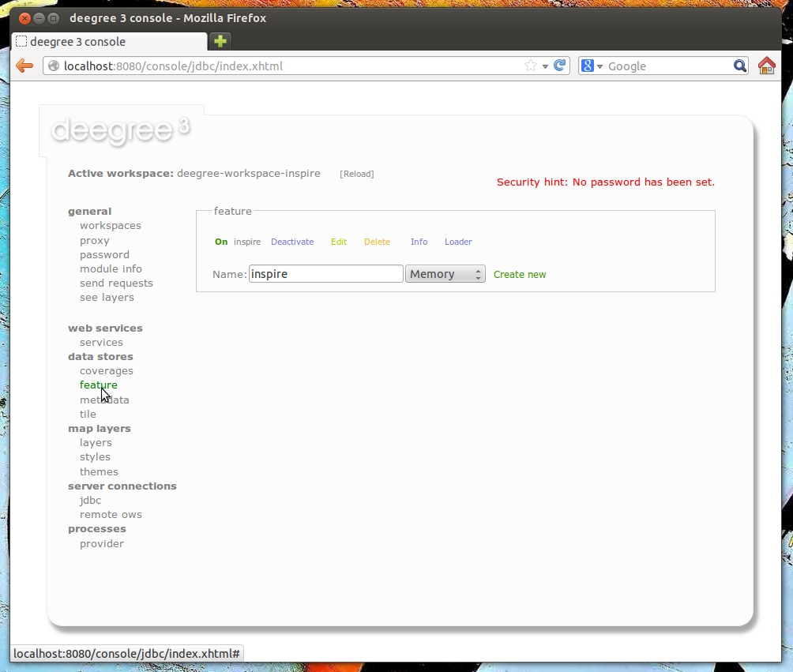Click the back navigation arrow
The image size is (793, 672).
tap(24, 66)
